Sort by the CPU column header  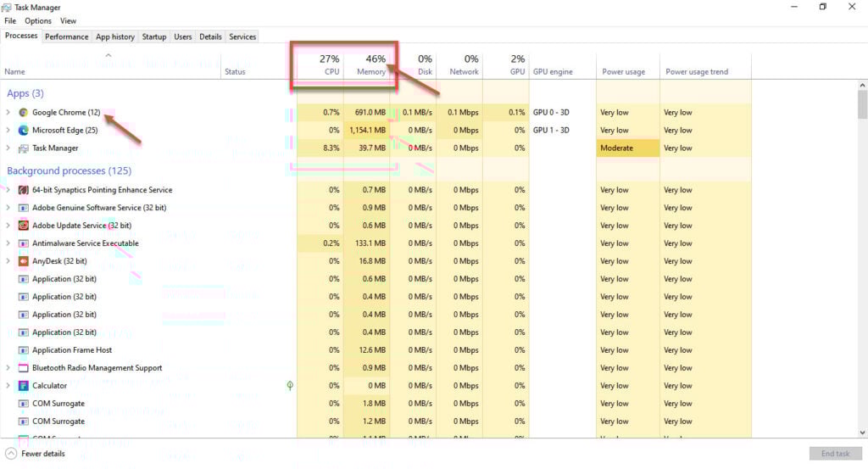(x=320, y=65)
